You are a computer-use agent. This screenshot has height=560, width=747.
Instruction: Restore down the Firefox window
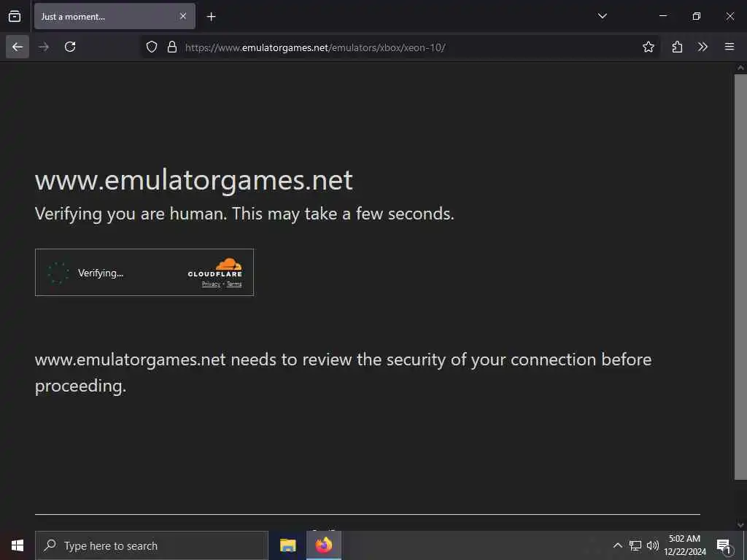(697, 16)
